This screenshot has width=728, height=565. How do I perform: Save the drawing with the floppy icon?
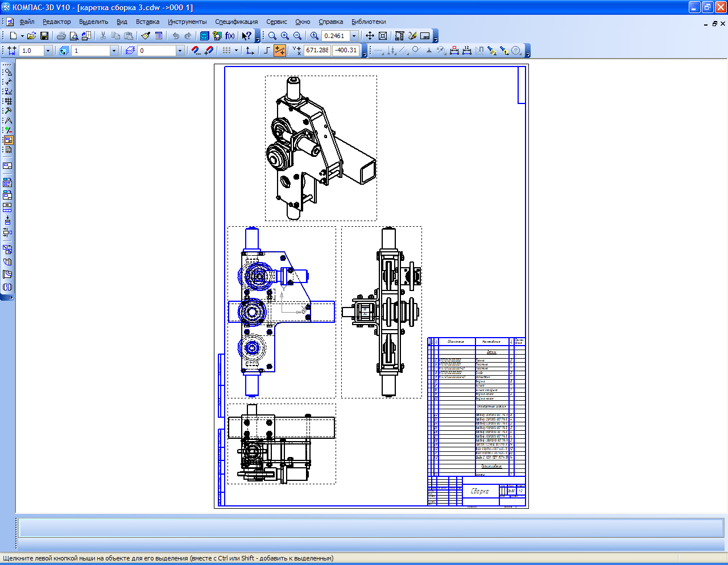click(x=44, y=36)
